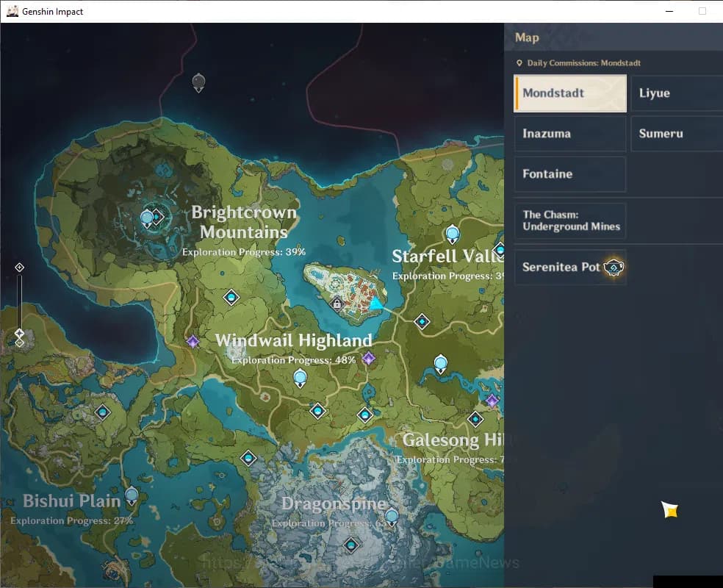This screenshot has width=723, height=588.
Task: Select the Statue of the Seven in Brightcrown Mountains
Action: click(147, 218)
